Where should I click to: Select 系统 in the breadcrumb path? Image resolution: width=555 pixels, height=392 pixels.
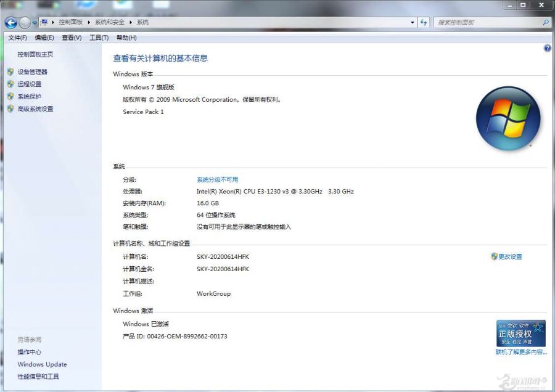[142, 22]
